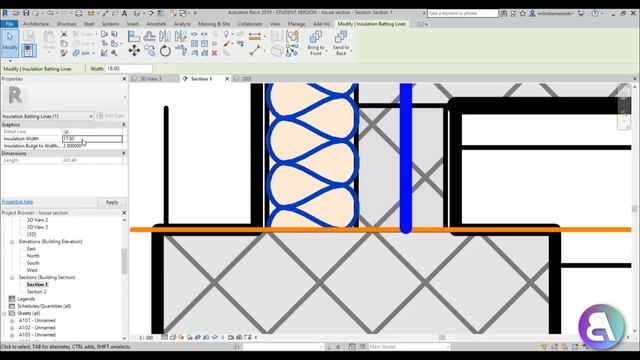Image resolution: width=640 pixels, height=360 pixels.
Task: Click the view scale 1:100 control
Action: point(146,338)
